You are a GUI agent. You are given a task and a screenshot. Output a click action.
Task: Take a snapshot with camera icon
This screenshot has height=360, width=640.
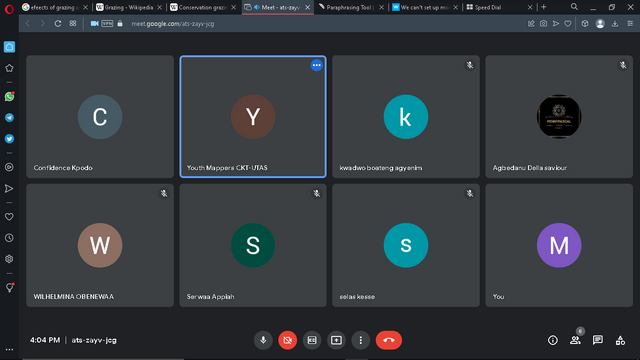pyautogui.click(x=543, y=24)
